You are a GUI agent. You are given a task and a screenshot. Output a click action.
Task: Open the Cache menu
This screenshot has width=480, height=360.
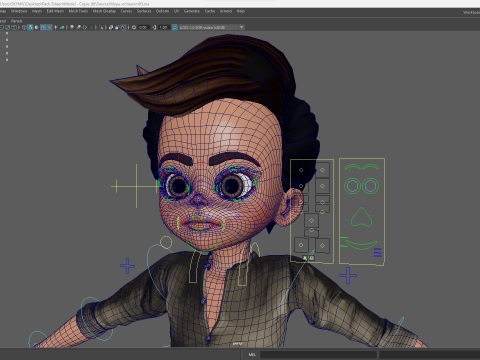(210, 11)
